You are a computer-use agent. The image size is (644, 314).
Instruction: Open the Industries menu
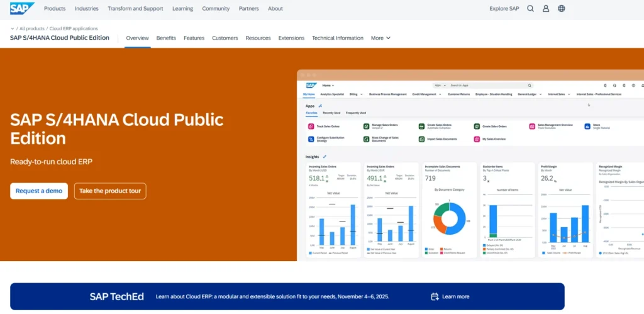(x=87, y=8)
